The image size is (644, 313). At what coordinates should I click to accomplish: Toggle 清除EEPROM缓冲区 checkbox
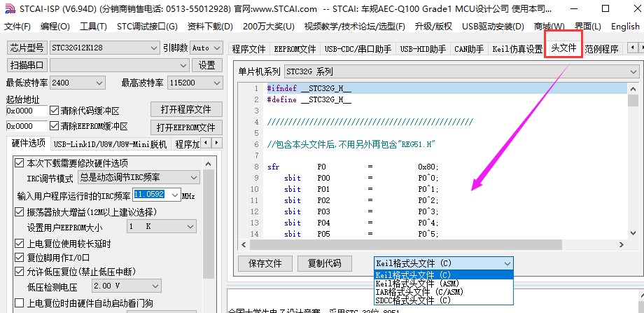(54, 126)
